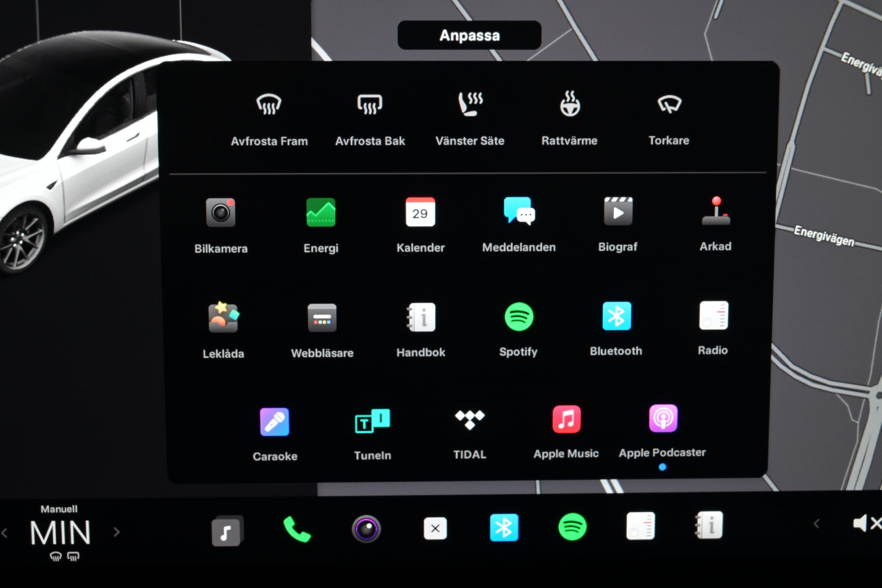Increase temperature with right arrow beside MIN
Screen dimensions: 882x588
[117, 532]
